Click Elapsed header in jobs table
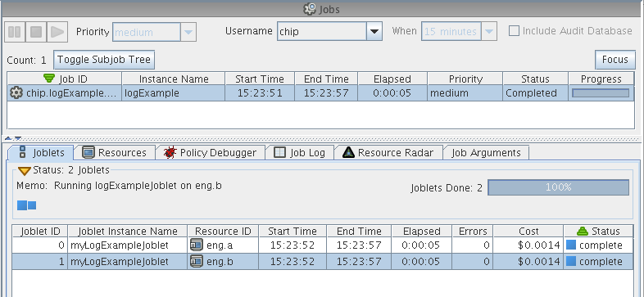This screenshot has width=644, height=297. 392,79
